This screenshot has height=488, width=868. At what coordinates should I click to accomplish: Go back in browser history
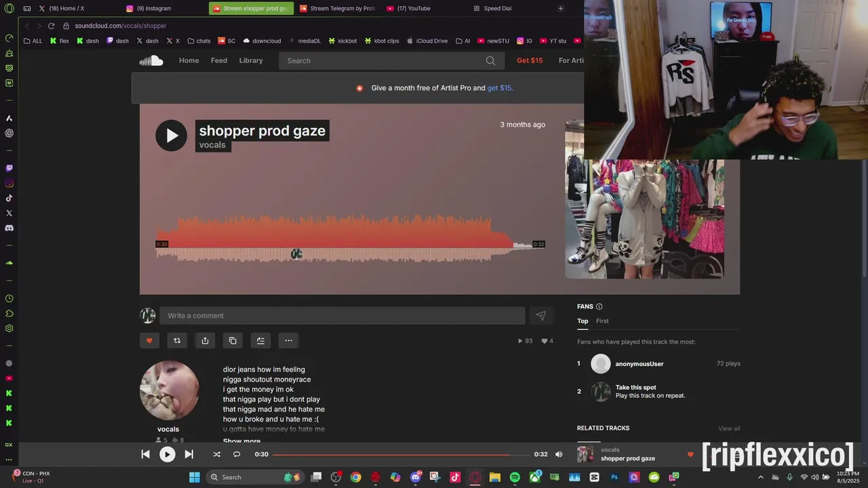click(27, 26)
